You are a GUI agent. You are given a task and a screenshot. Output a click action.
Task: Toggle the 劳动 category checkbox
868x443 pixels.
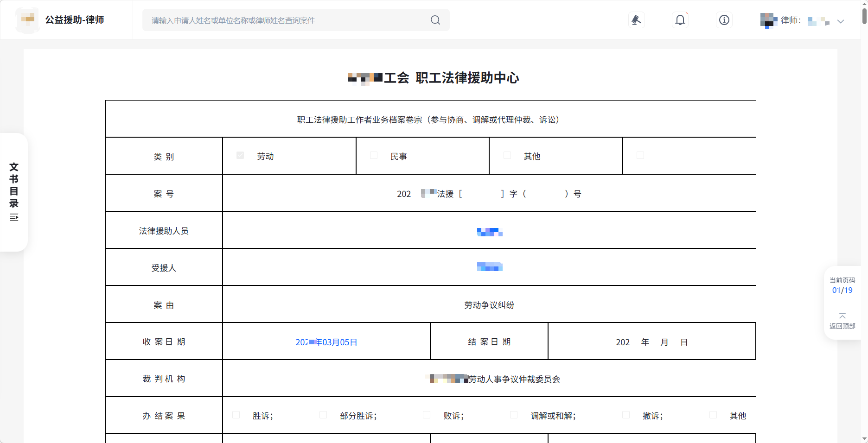[x=240, y=155]
